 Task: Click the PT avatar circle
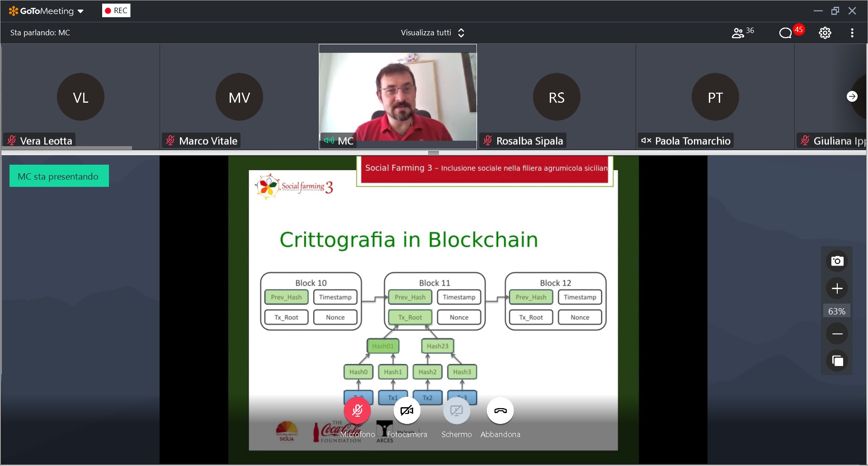(x=715, y=97)
